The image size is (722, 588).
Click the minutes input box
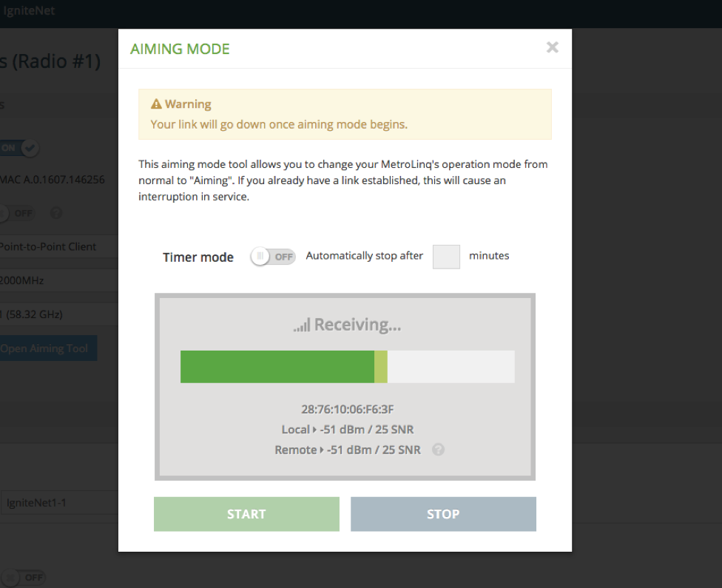[446, 257]
